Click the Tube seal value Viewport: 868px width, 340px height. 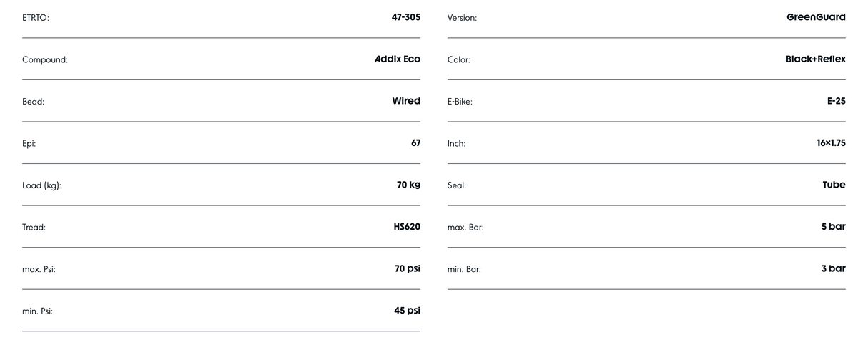[x=834, y=185]
